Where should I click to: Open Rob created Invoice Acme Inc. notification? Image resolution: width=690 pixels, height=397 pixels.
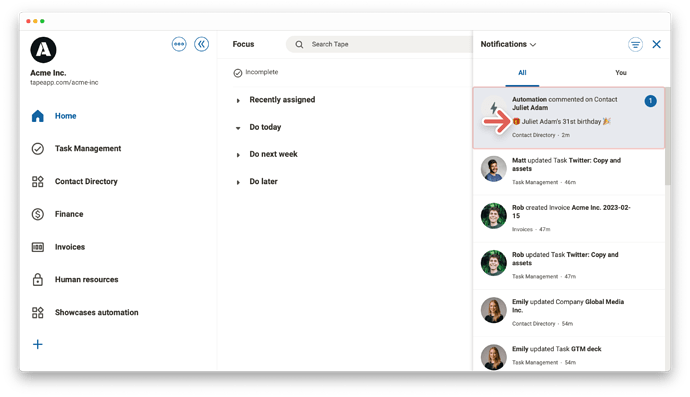(569, 219)
